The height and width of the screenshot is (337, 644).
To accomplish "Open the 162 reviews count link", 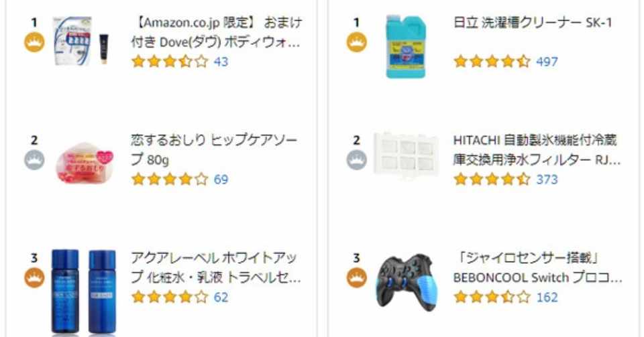I will coord(547,297).
